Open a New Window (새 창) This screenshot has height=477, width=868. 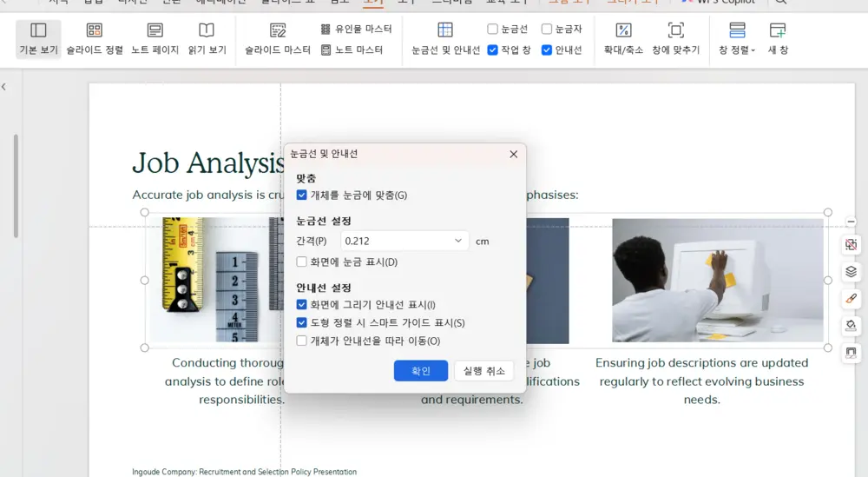[778, 39]
